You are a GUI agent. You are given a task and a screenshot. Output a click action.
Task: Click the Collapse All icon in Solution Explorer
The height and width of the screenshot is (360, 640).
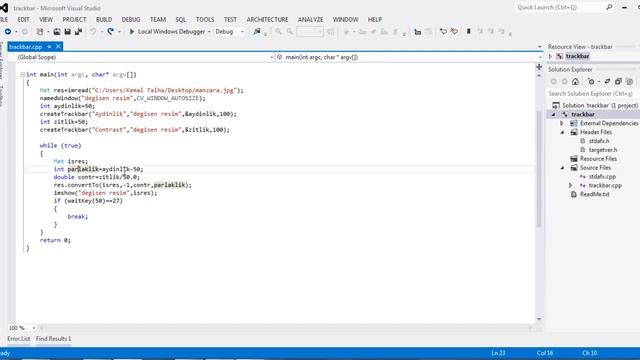point(618,82)
